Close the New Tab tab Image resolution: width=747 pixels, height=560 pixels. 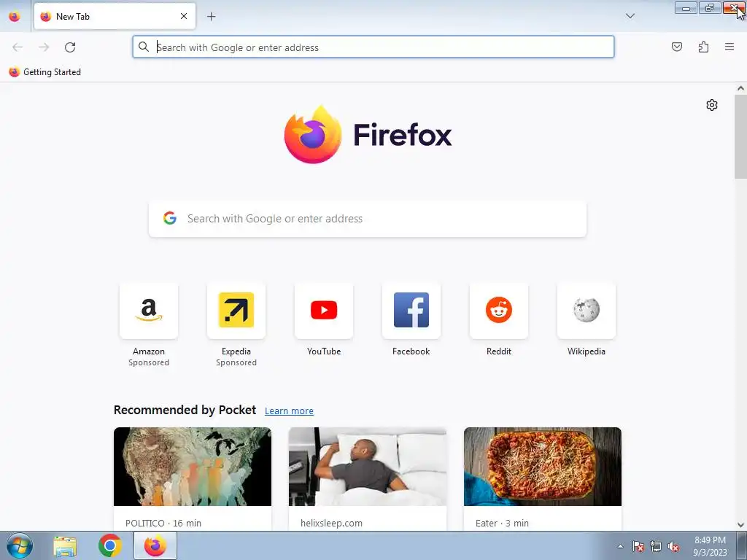[x=184, y=16]
